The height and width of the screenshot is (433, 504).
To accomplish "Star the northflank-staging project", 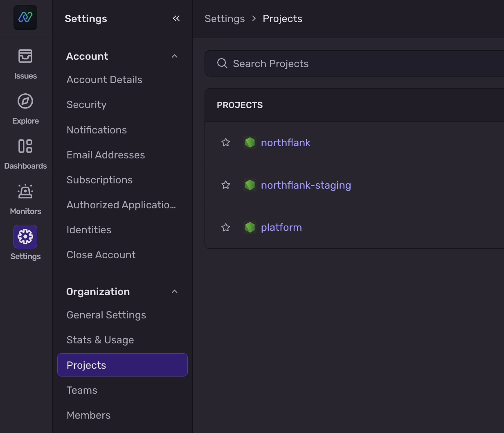I will (x=226, y=185).
